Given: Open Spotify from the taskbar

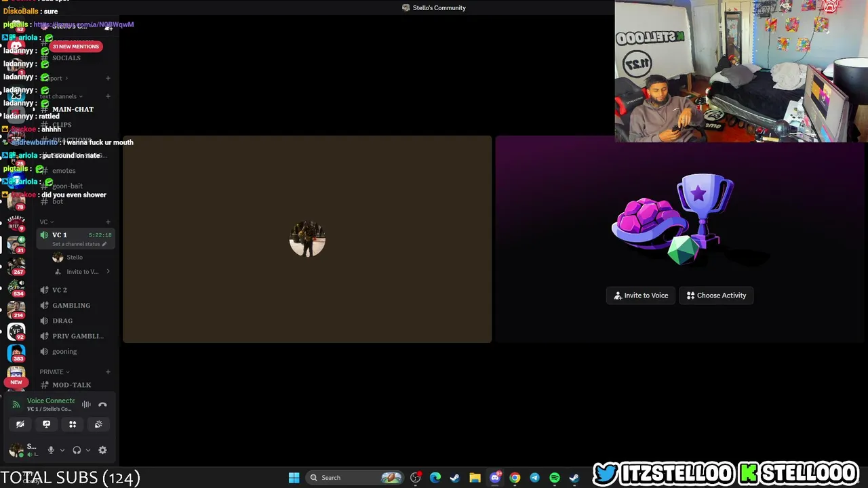Looking at the screenshot, I should pyautogui.click(x=555, y=478).
